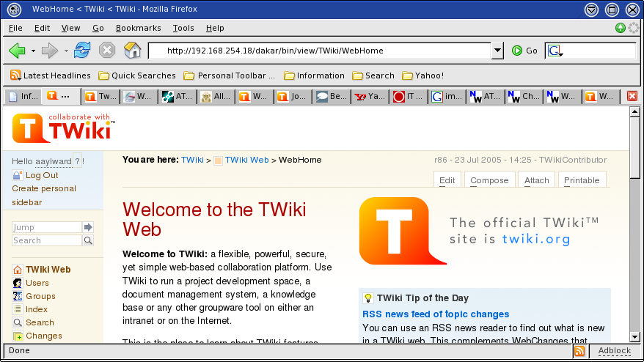Click the aaylward username link
Viewport: 644px width, 362px height.
click(54, 161)
